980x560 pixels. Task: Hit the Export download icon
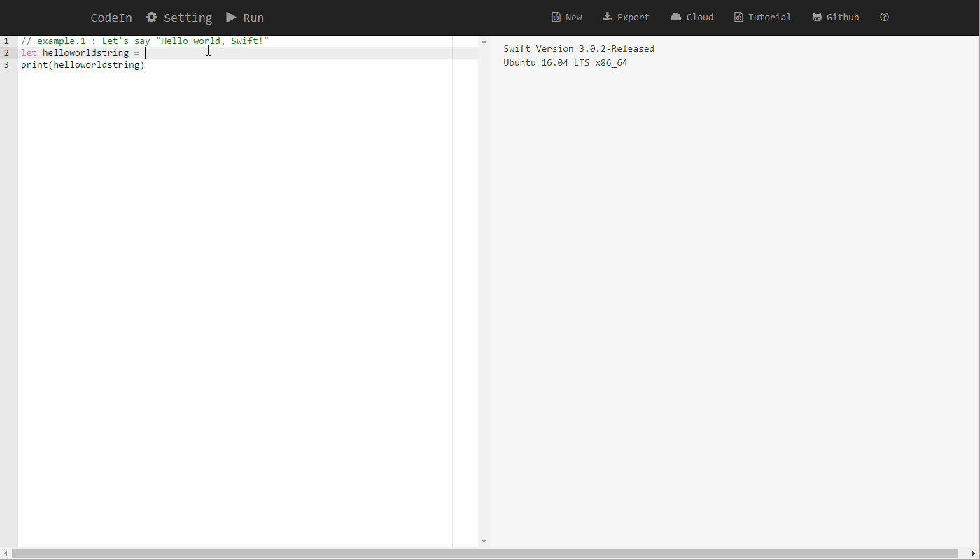coord(608,17)
